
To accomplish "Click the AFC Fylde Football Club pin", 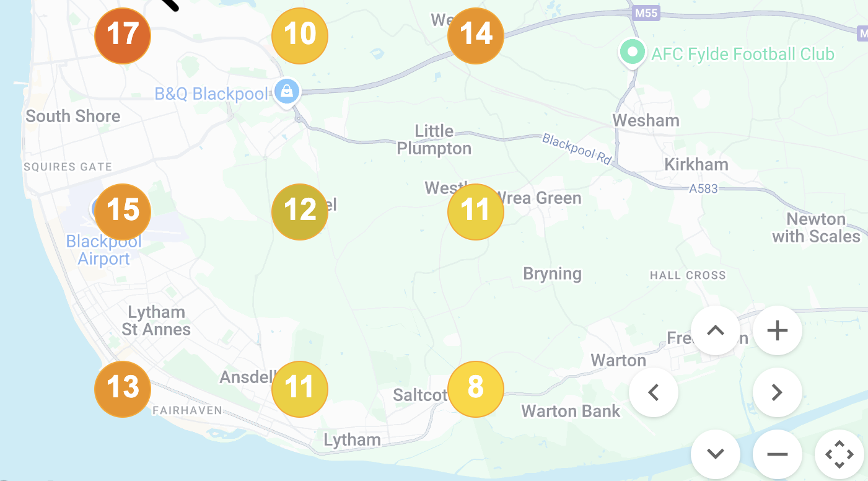I will (x=631, y=53).
